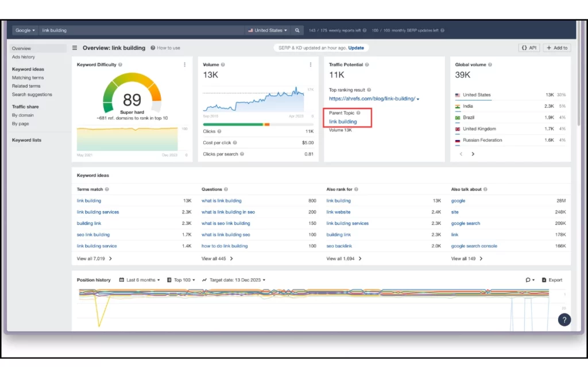Open Matching terms in sidebar
Screen dimensions: 588x392
(x=28, y=77)
